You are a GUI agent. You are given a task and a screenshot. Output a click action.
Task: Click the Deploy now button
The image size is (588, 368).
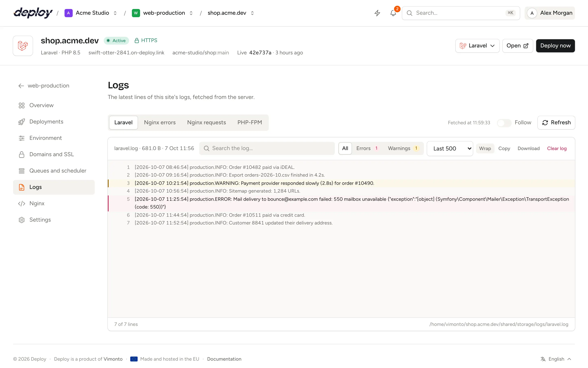pos(555,46)
